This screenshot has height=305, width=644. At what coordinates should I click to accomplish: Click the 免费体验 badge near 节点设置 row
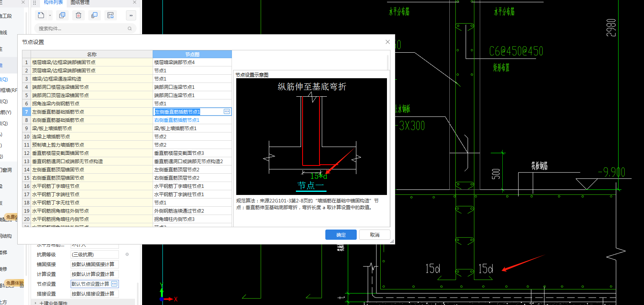(15, 283)
